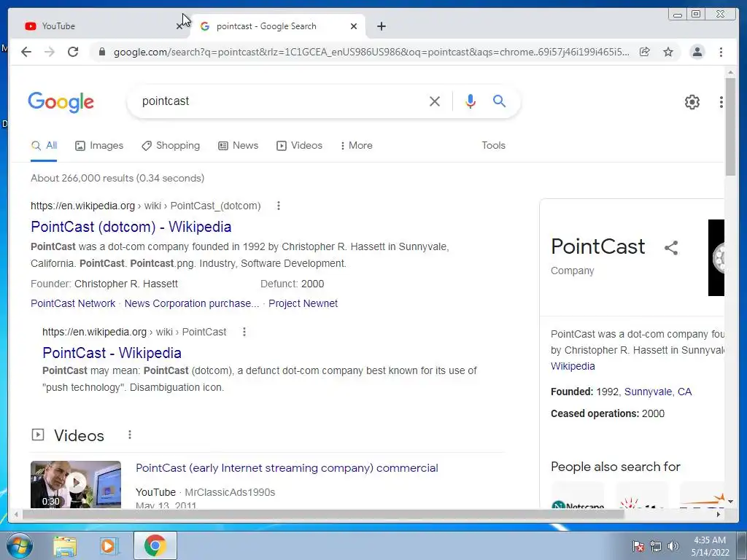Open Google apps dots menu
The image size is (747, 560).
tap(721, 102)
